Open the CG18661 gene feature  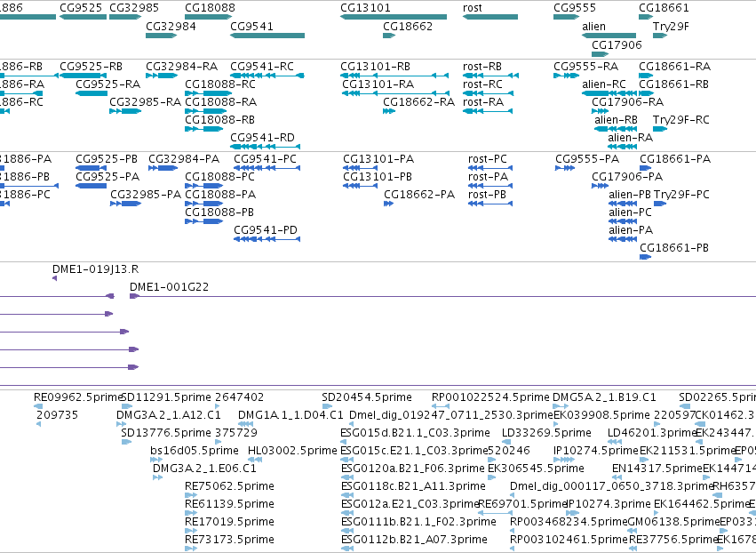pyautogui.click(x=646, y=17)
